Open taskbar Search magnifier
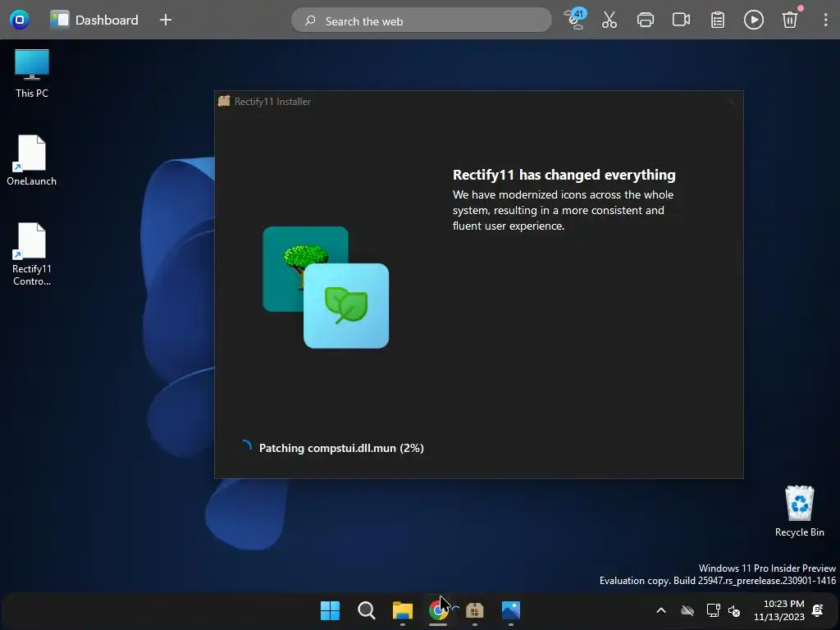Viewport: 840px width, 630px height. 367,610
